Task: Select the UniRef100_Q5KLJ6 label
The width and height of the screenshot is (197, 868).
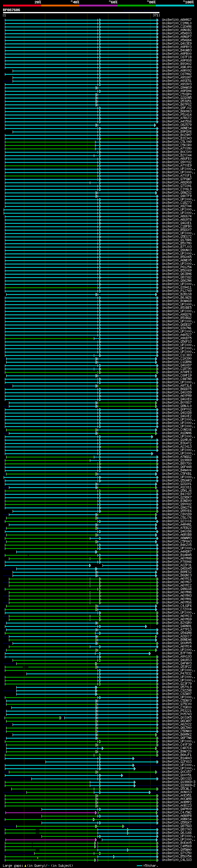Action: [x=176, y=491]
